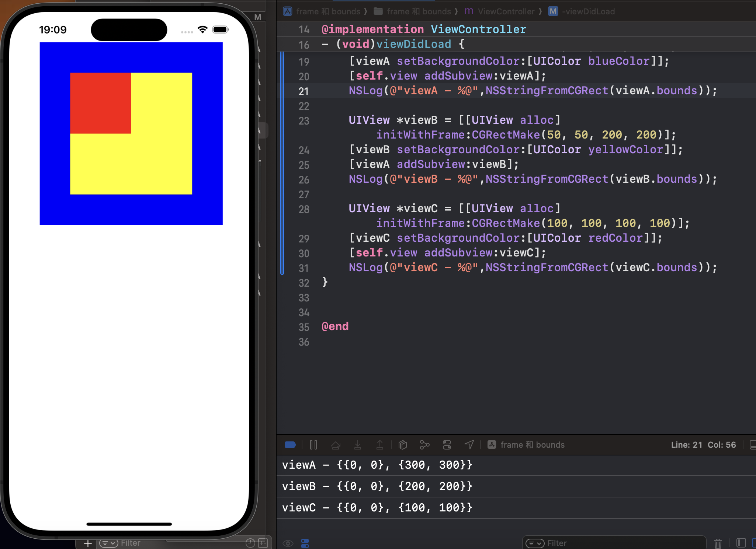
Task: Click the 'M' modified badge in the navigator
Action: pyautogui.click(x=258, y=17)
